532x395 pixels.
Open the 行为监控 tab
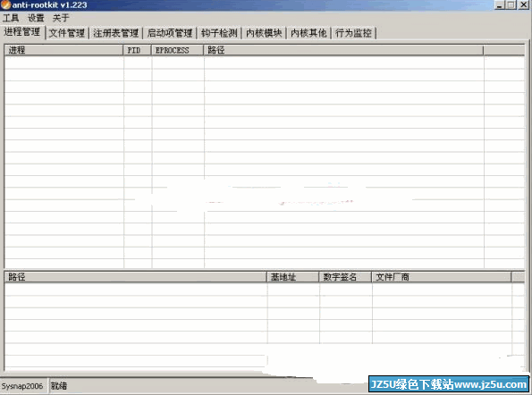click(x=353, y=33)
